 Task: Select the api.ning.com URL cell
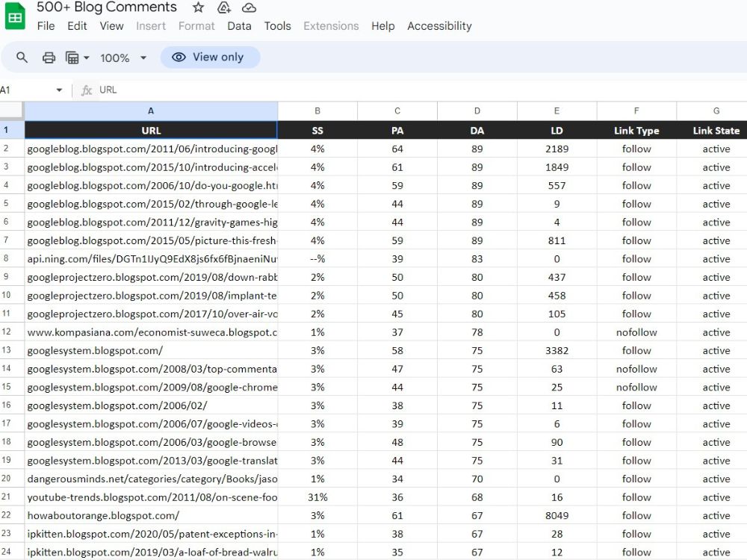click(x=151, y=258)
